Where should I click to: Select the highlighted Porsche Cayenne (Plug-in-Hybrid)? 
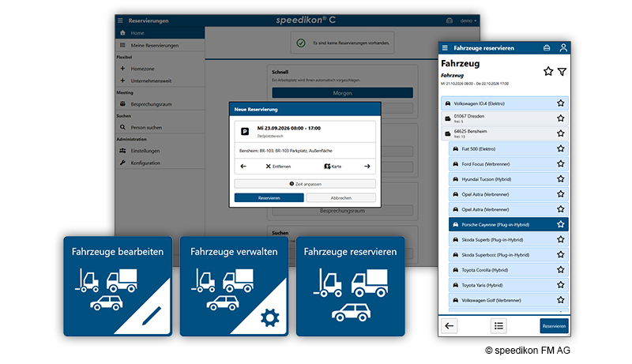point(509,225)
